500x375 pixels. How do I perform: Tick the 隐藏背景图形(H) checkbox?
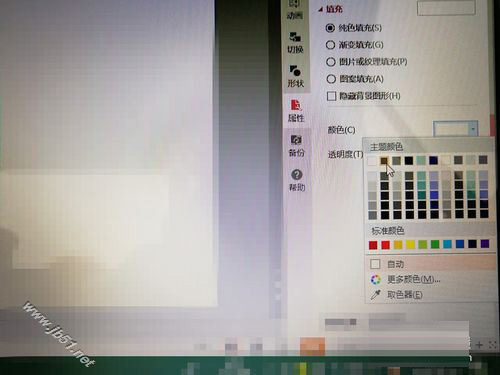tap(331, 96)
